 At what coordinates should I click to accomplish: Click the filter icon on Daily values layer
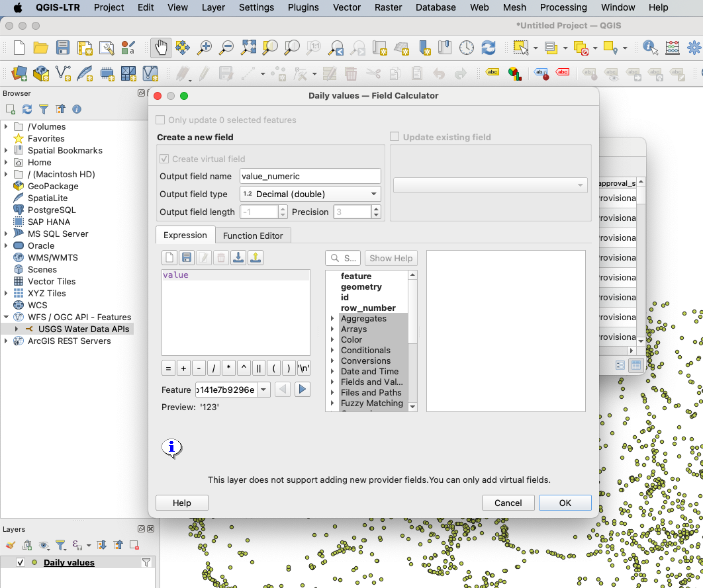pyautogui.click(x=146, y=562)
